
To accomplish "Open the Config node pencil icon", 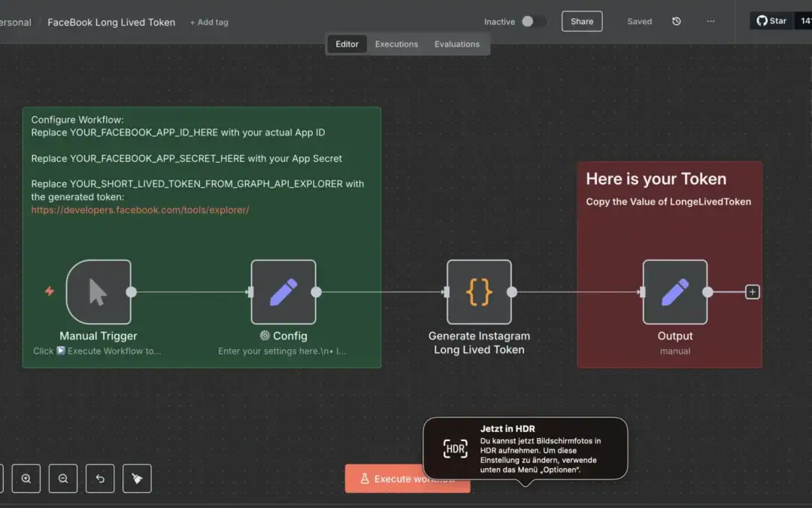I will click(x=283, y=292).
